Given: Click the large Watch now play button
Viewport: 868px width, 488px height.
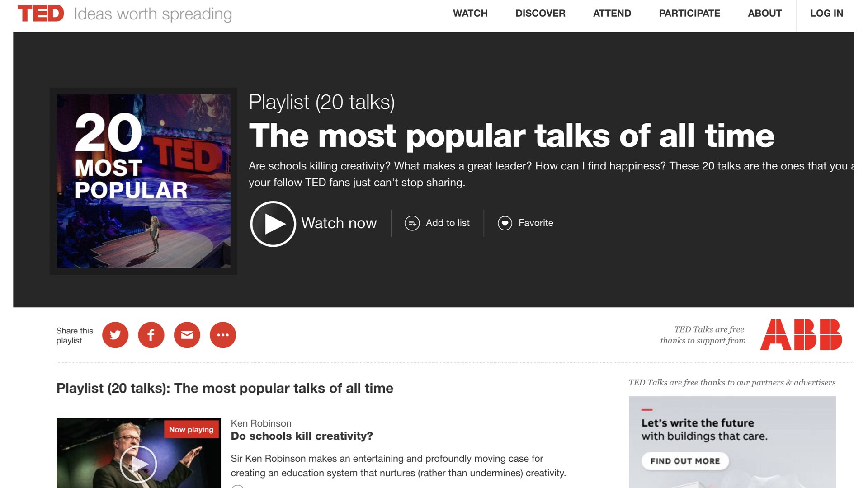Looking at the screenshot, I should 273,224.
